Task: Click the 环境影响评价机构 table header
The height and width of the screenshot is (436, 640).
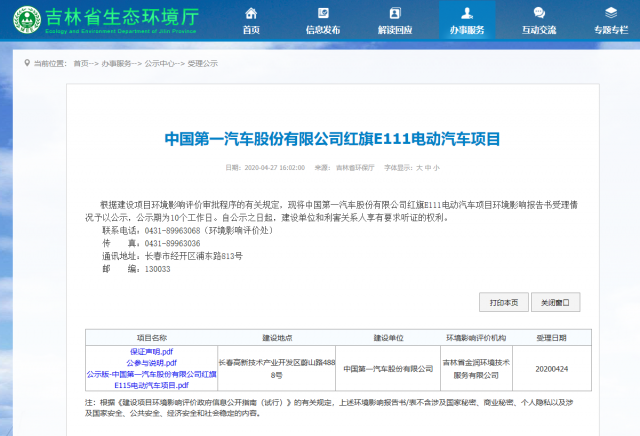Action: [x=476, y=338]
